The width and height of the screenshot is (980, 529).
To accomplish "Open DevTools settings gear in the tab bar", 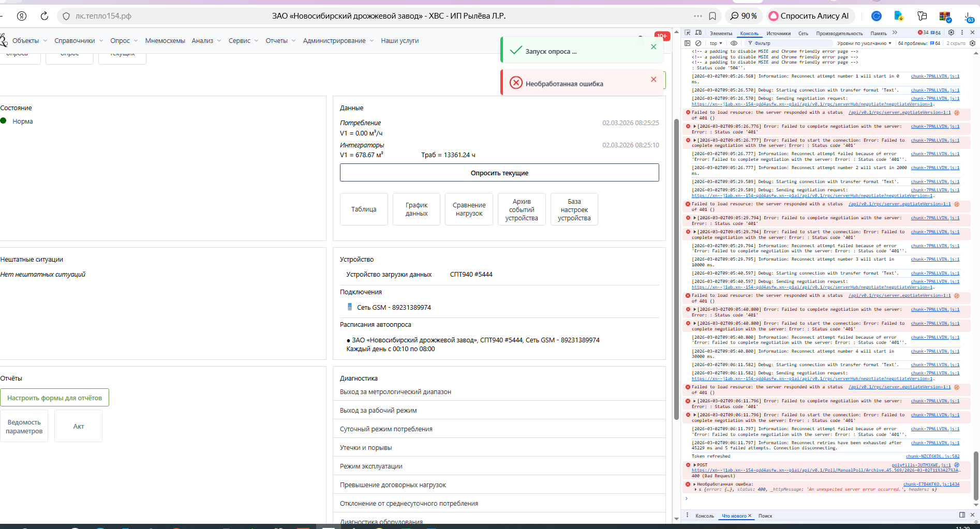I will (951, 33).
